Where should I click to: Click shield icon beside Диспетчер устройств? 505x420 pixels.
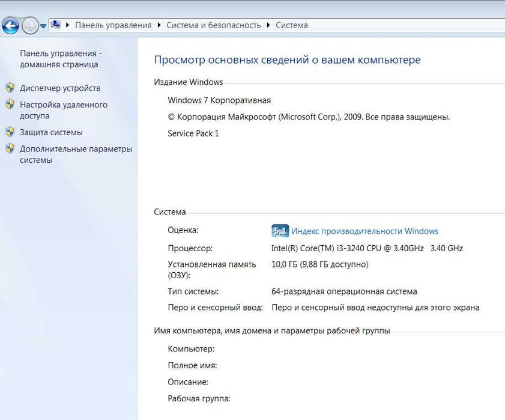pos(10,88)
